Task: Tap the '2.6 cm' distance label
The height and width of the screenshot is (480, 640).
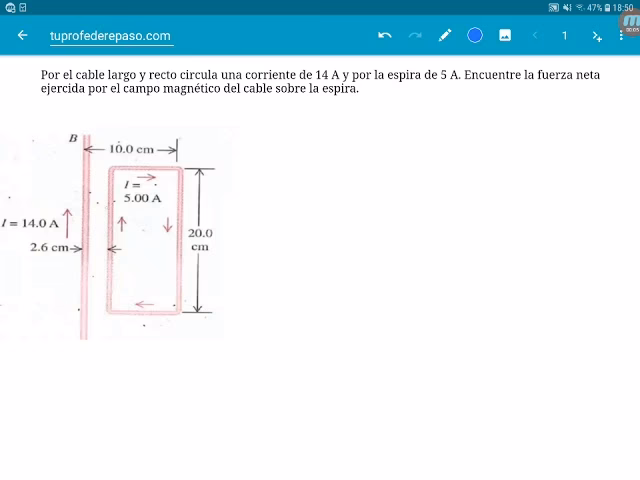Action: coord(49,247)
